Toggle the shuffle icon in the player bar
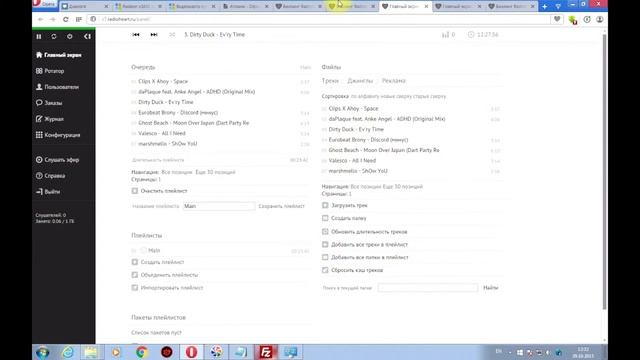Viewport: 640px width, 360px height. (x=172, y=35)
